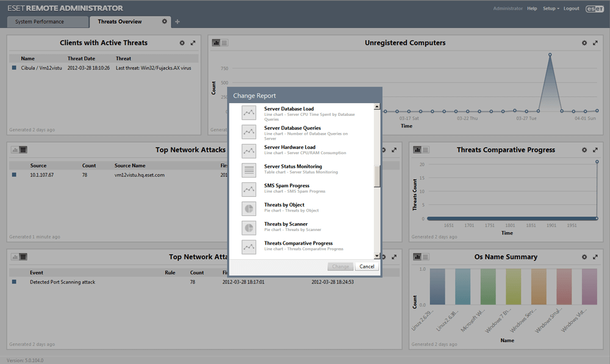Viewport: 610px width, 364px height.
Task: Maximize the Unregistered Computers panel
Action: pyautogui.click(x=595, y=43)
